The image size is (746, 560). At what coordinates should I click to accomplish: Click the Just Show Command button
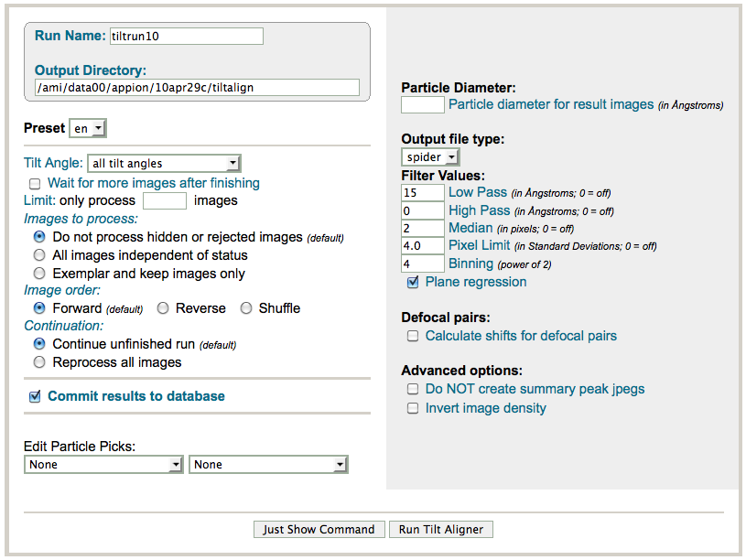point(319,529)
